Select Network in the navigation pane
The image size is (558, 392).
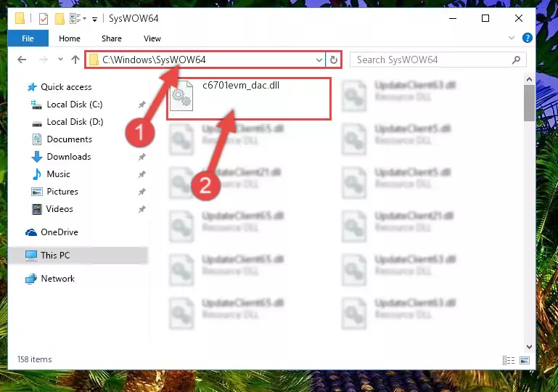(57, 279)
